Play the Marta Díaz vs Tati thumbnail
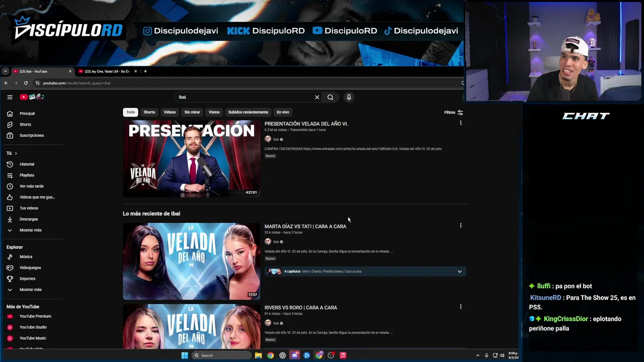 (x=192, y=261)
